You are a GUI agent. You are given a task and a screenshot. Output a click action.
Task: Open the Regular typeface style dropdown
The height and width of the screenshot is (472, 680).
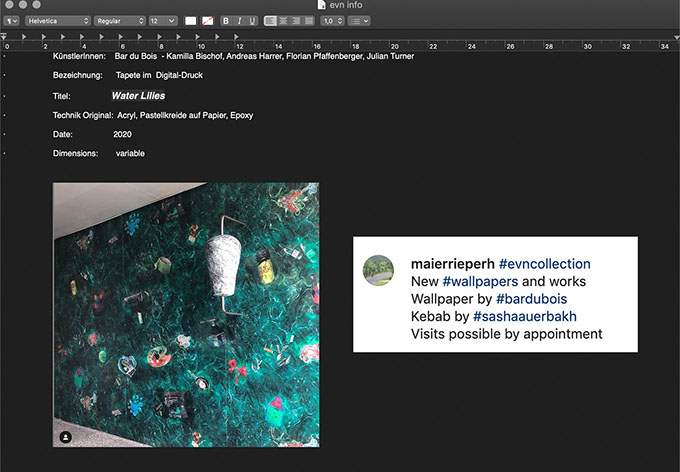pos(119,21)
